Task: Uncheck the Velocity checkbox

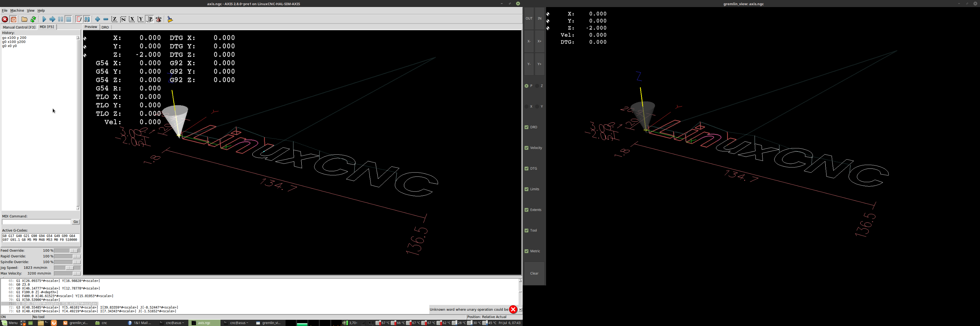Action: point(526,148)
